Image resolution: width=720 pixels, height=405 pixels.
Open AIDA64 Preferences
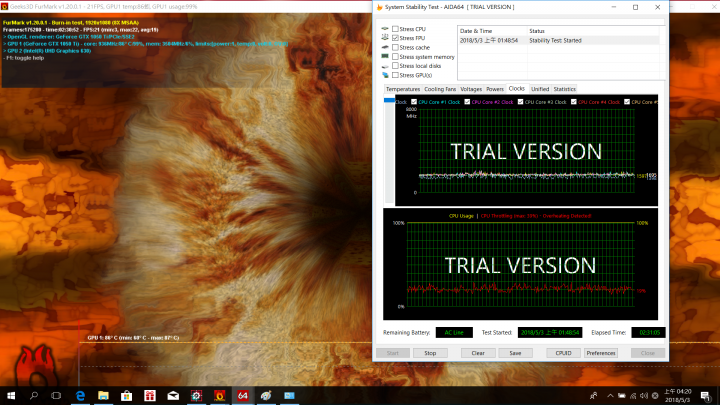[601, 353]
